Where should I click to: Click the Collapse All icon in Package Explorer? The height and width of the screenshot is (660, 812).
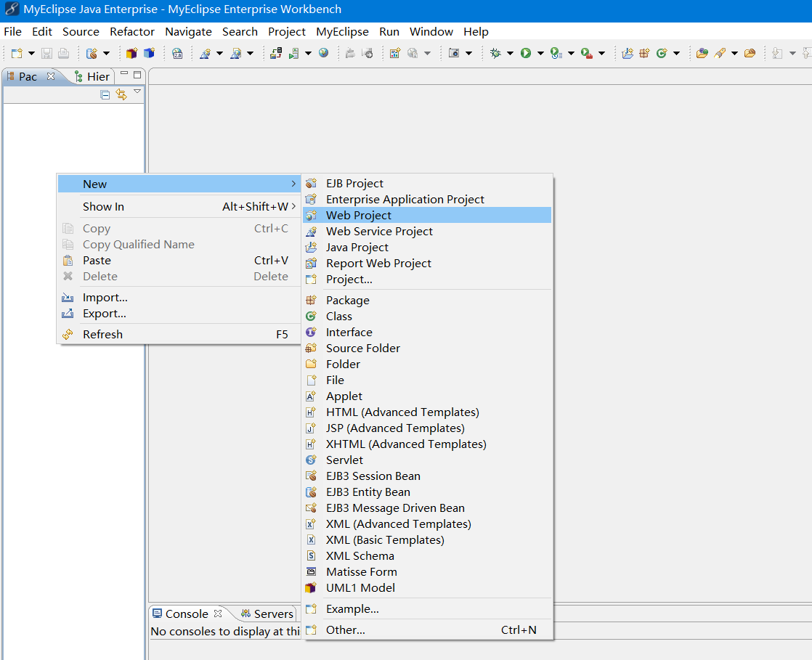pos(105,94)
